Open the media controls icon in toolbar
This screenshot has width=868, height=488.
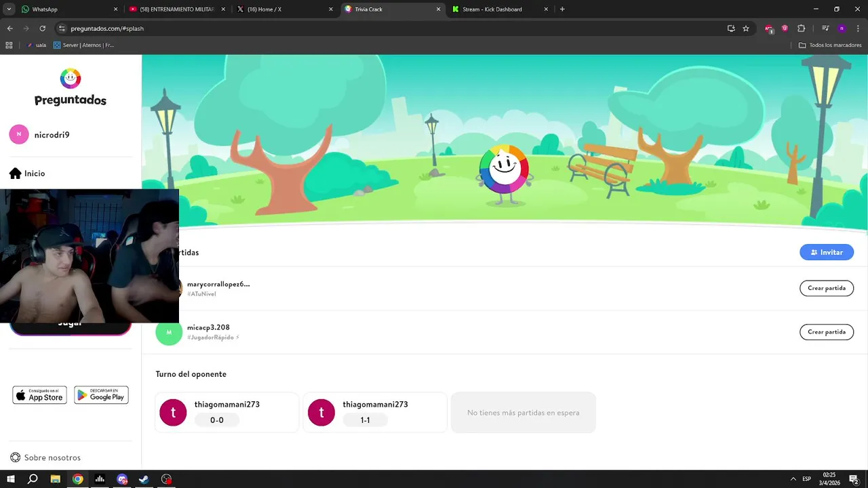click(x=825, y=28)
